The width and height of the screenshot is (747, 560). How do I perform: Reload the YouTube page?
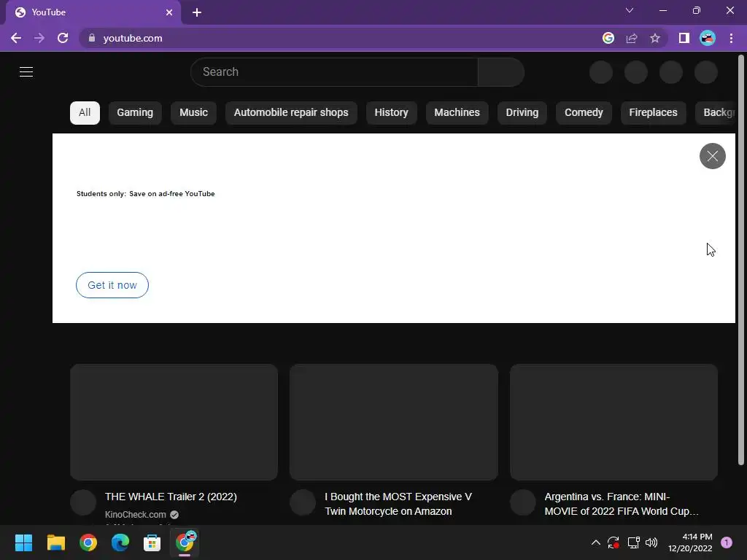[x=63, y=38]
